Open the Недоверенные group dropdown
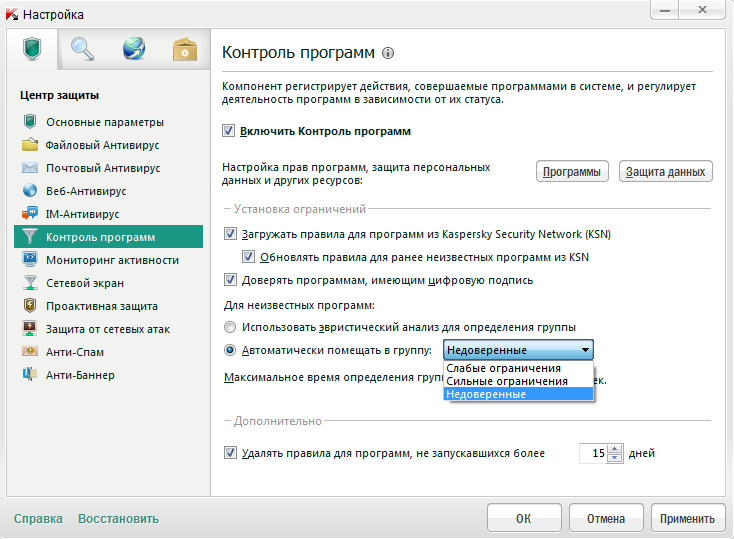This screenshot has height=539, width=734. click(x=518, y=350)
